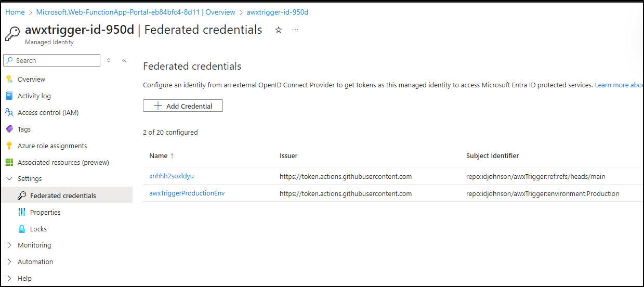The height and width of the screenshot is (287, 644).
Task: Select the Tags icon in the sidebar
Action: (x=9, y=129)
